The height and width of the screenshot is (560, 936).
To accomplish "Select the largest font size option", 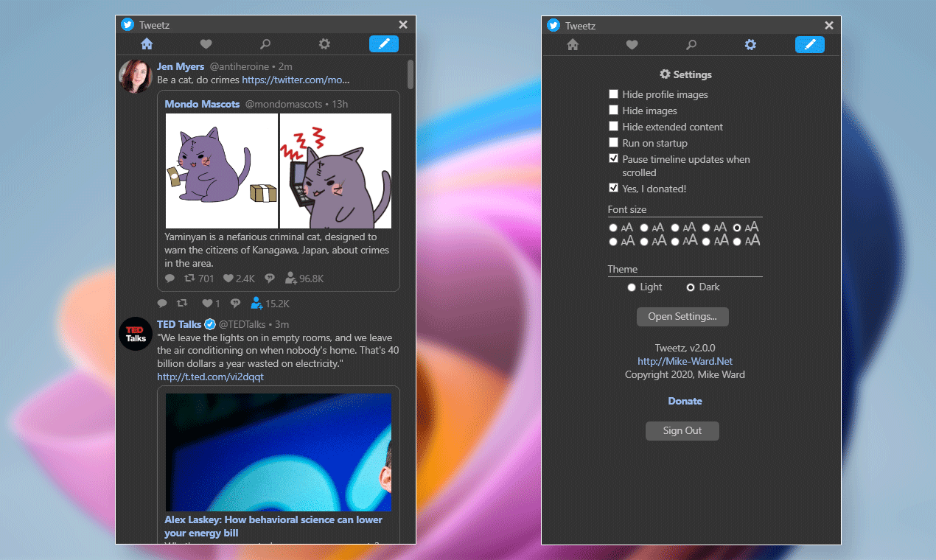I will [x=737, y=241].
